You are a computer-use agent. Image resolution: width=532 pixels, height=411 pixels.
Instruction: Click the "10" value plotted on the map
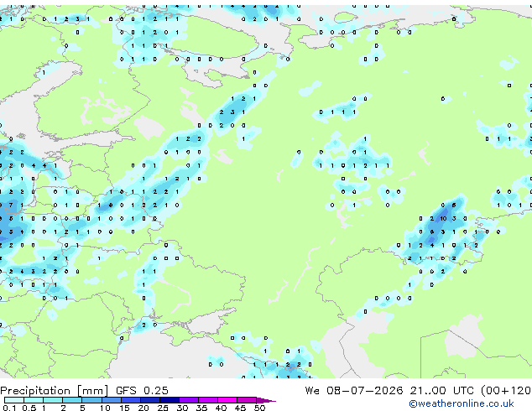pyautogui.click(x=443, y=219)
